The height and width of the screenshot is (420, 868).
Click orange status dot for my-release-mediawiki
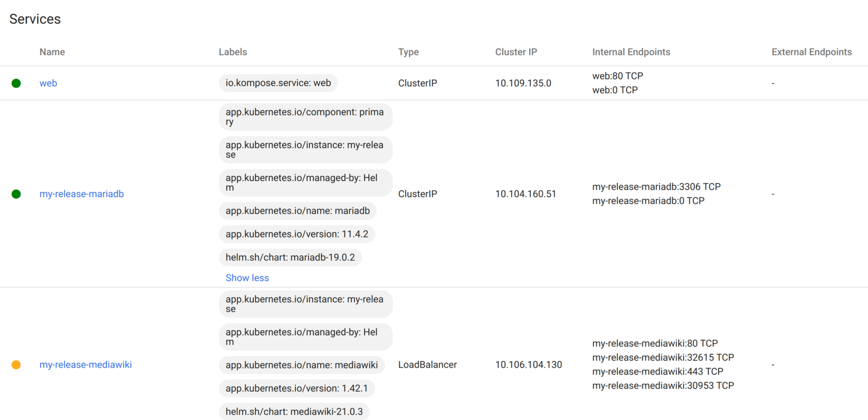[x=16, y=365]
